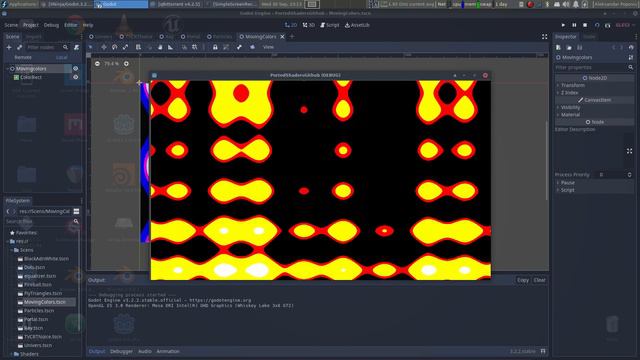Switch to the Audio bottom tab

point(144,351)
